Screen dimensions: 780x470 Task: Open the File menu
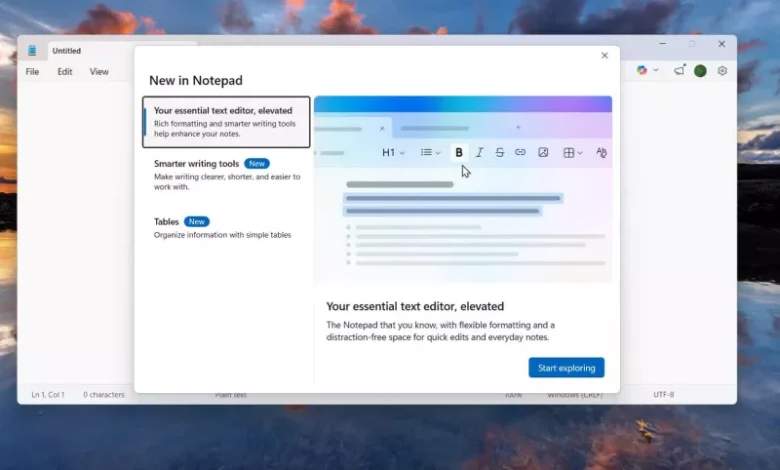coord(32,72)
